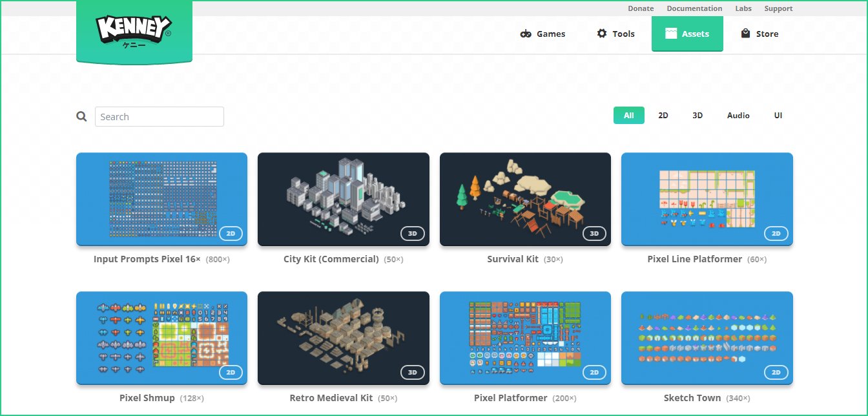Click the 2D badge on Pixel Shmup
This screenshot has width=868, height=416.
click(231, 373)
